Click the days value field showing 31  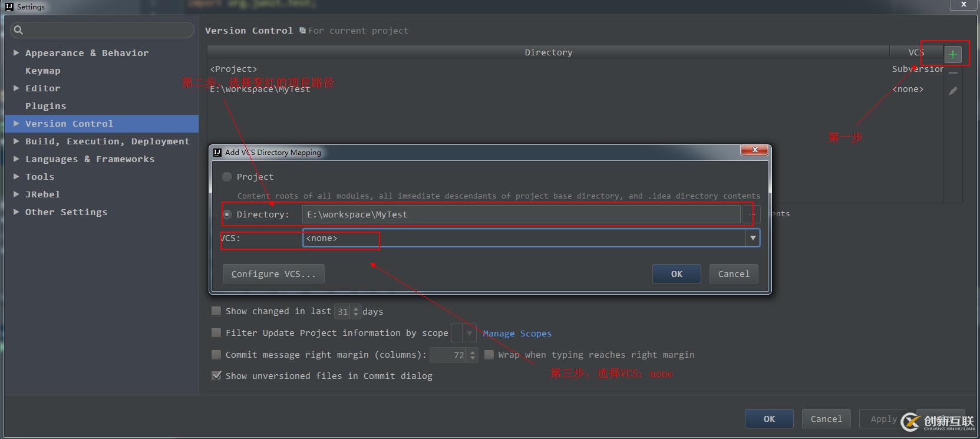(343, 312)
